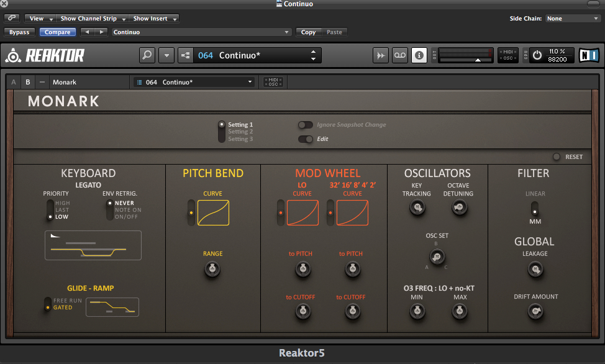Click the snapshot chain icon beside 064

coord(185,55)
